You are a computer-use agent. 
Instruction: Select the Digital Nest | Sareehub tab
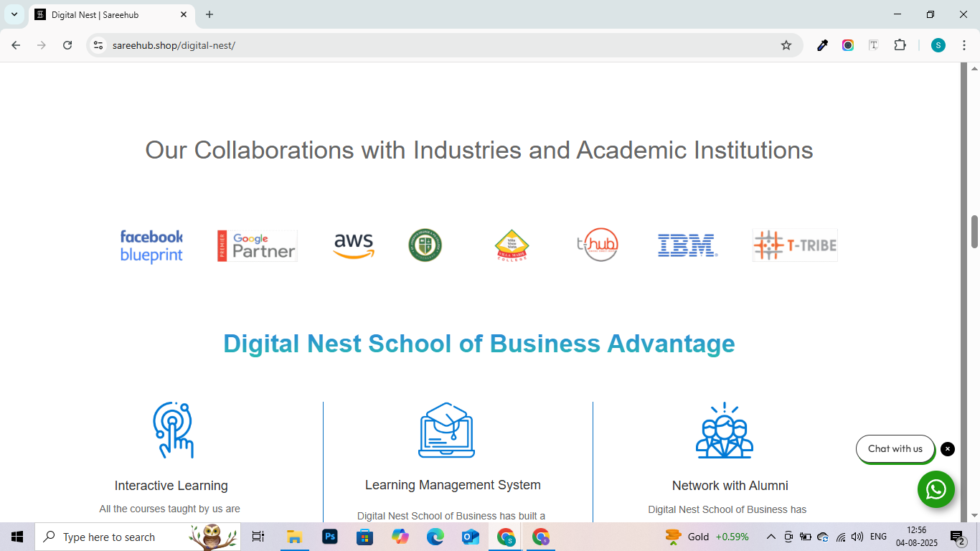[x=108, y=14]
